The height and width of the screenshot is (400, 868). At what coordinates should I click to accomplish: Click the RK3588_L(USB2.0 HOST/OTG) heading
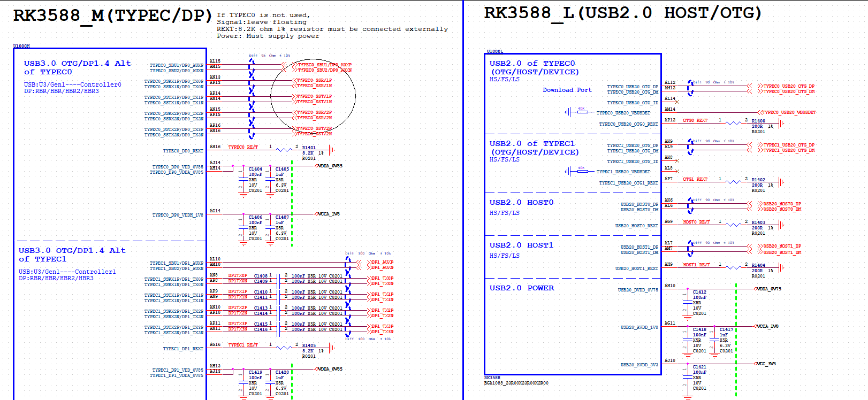[x=622, y=13]
